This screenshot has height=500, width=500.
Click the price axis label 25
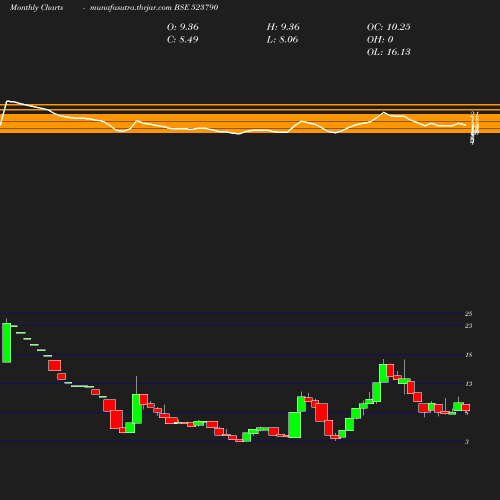pyautogui.click(x=468, y=314)
